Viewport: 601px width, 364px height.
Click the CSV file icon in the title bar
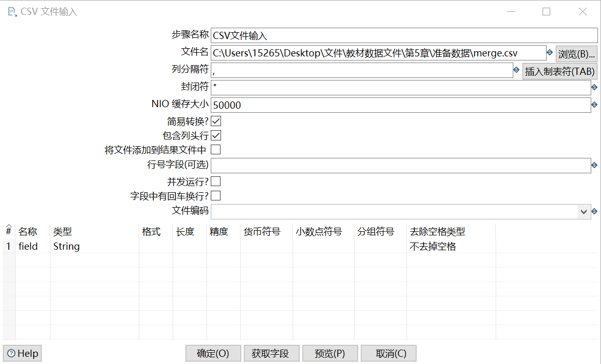pyautogui.click(x=12, y=12)
